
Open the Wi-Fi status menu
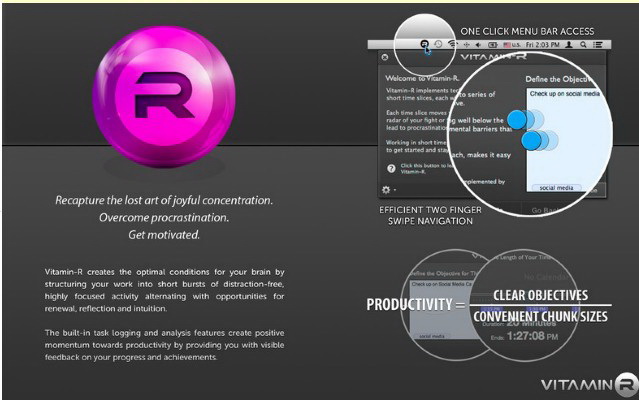click(452, 44)
